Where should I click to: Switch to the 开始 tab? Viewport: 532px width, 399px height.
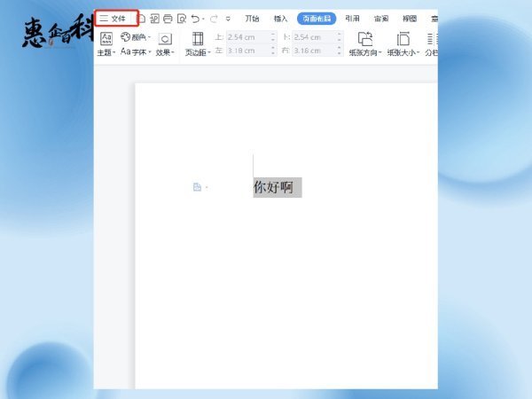point(252,18)
